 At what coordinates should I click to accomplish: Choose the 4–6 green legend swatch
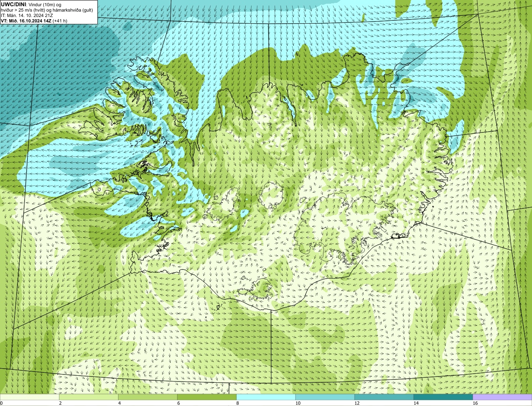coord(148,397)
